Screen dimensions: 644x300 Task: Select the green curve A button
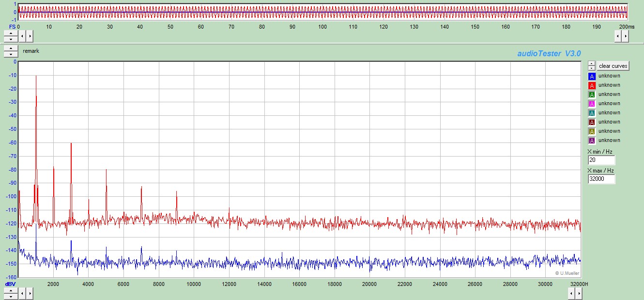pyautogui.click(x=591, y=95)
